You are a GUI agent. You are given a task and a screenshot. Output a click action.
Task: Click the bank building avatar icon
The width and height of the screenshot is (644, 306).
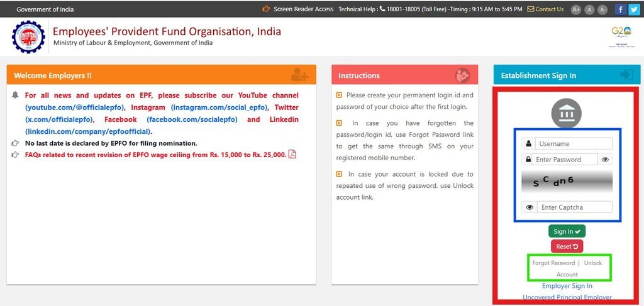click(567, 113)
